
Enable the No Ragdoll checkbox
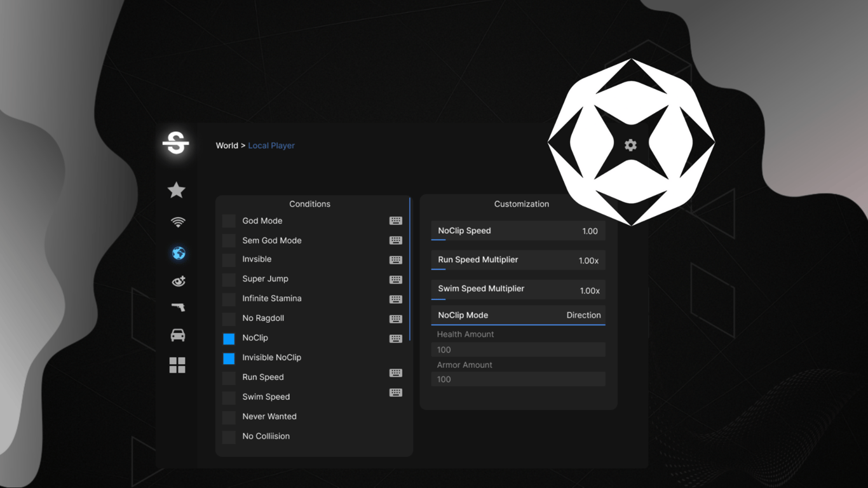(229, 319)
